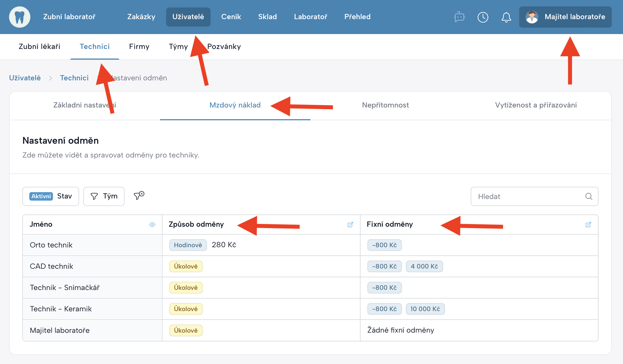Click the Technici breadcrumb link
This screenshot has width=623, height=364.
click(x=74, y=78)
